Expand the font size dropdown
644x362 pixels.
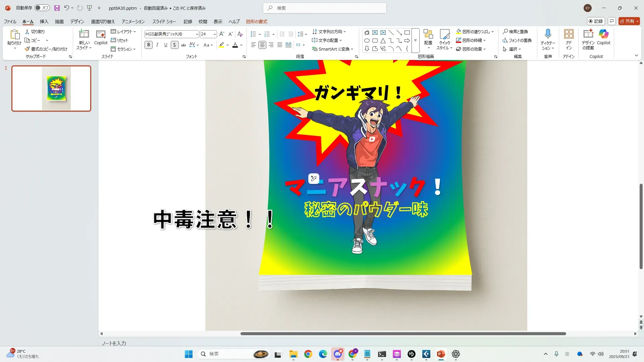click(x=215, y=34)
